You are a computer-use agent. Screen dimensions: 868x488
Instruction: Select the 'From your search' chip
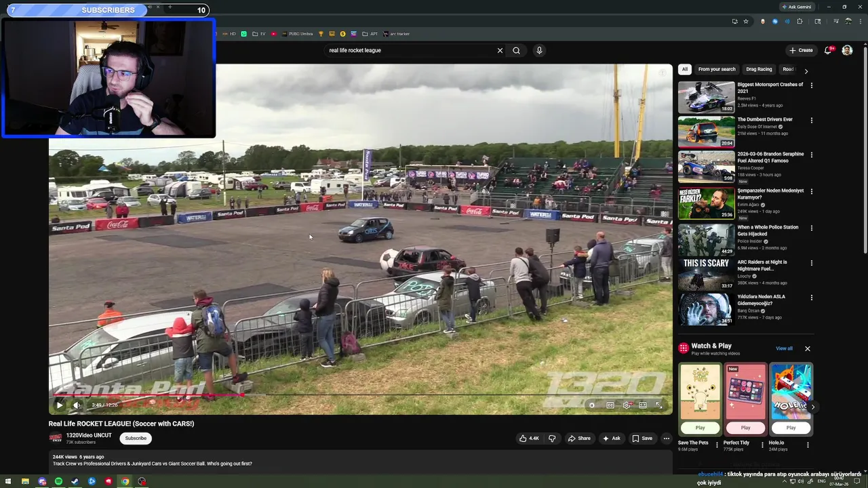point(717,69)
